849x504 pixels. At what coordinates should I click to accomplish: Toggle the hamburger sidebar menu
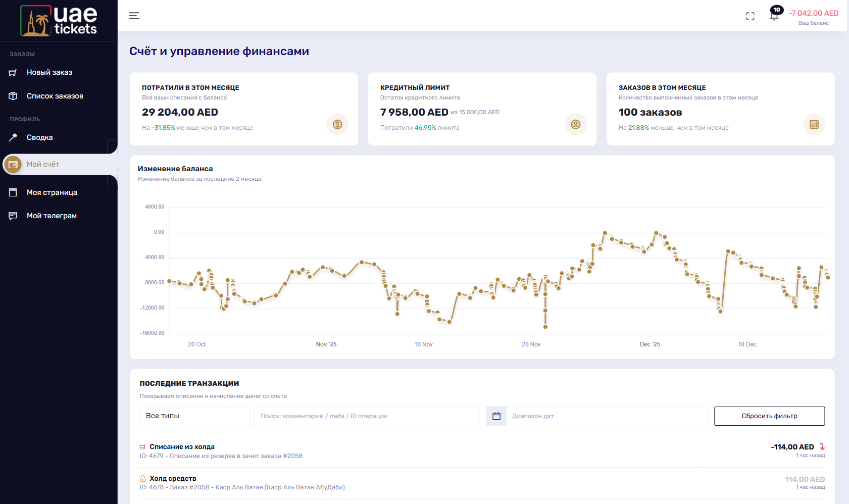click(134, 16)
